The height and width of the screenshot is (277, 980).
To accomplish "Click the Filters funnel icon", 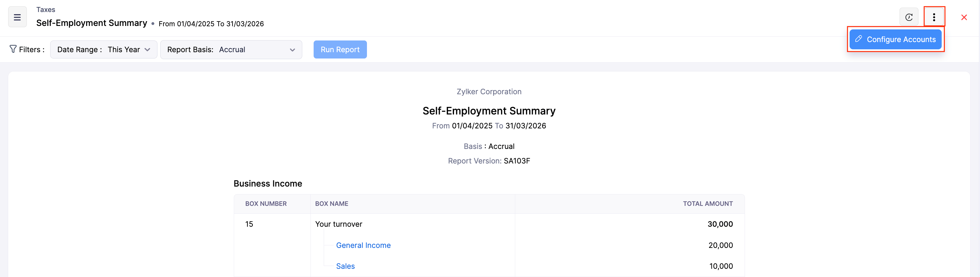I will point(13,49).
